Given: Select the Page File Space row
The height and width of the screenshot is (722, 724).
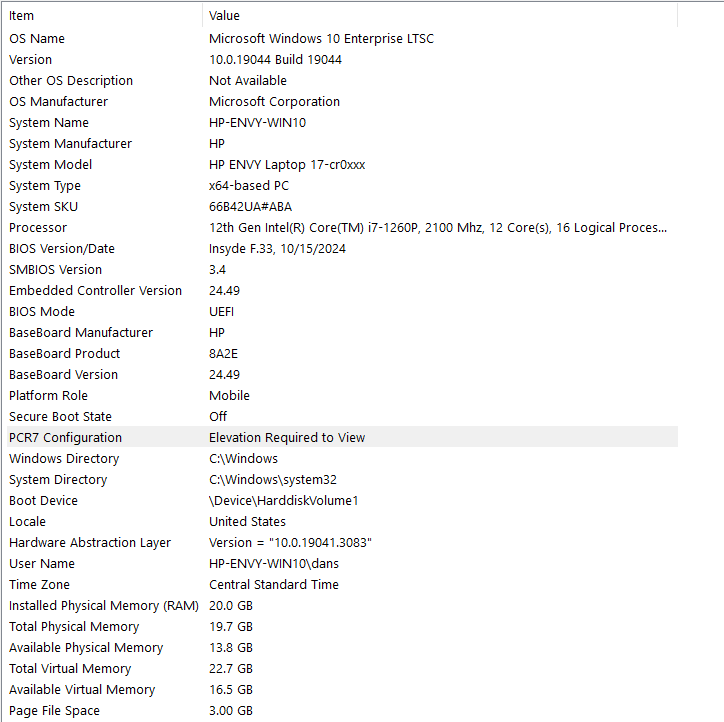Looking at the screenshot, I should click(x=342, y=711).
